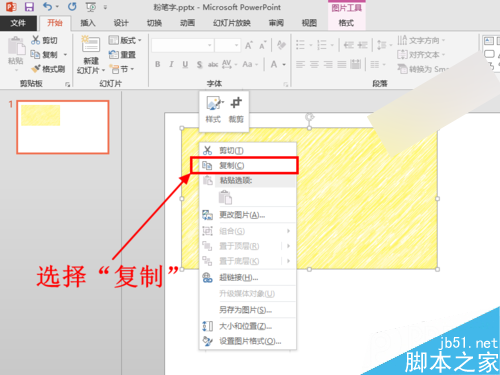Click the Copy (复制) ribbon button
The width and height of the screenshot is (500, 375).
44,54
